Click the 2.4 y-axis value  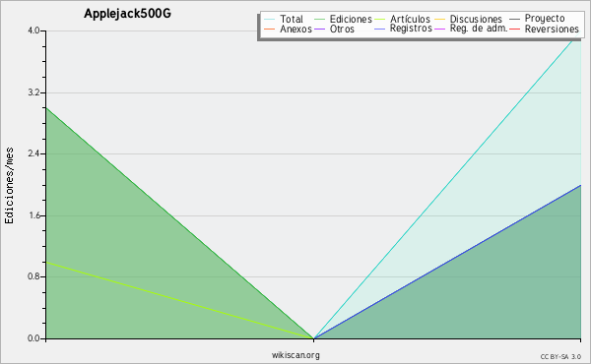click(33, 153)
